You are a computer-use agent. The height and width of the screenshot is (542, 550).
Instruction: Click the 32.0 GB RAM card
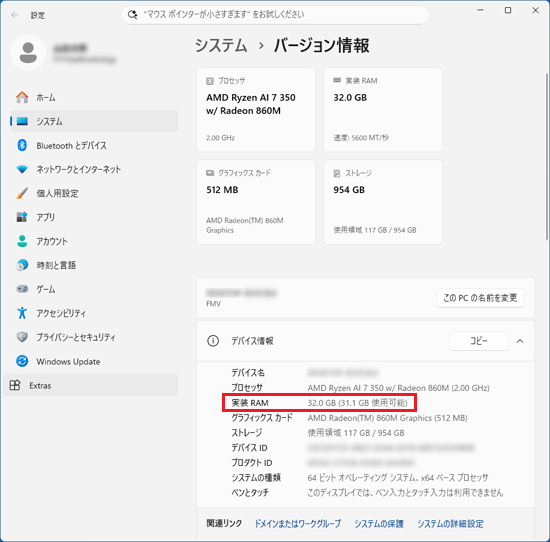click(x=383, y=110)
